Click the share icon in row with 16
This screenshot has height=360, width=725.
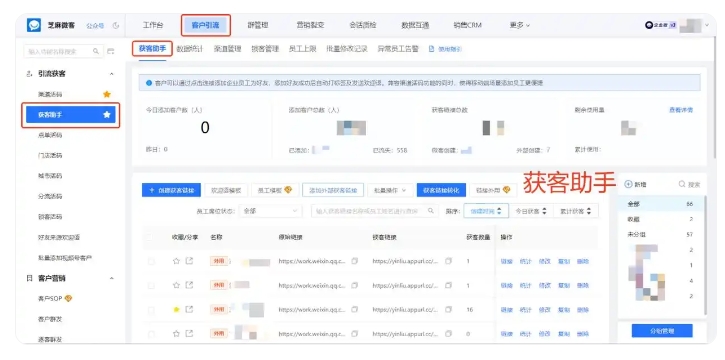[x=189, y=310]
